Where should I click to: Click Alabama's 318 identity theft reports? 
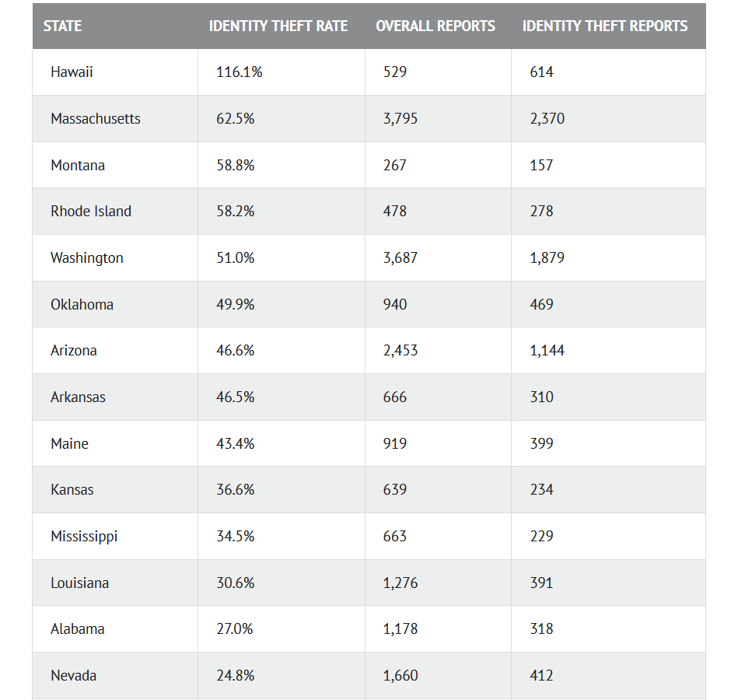click(x=542, y=628)
